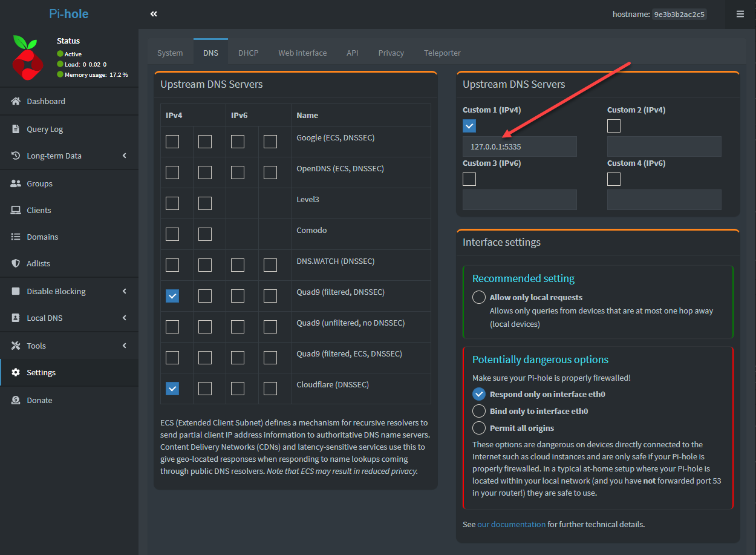Click the Custom 1 IPv4 address field

(520, 146)
